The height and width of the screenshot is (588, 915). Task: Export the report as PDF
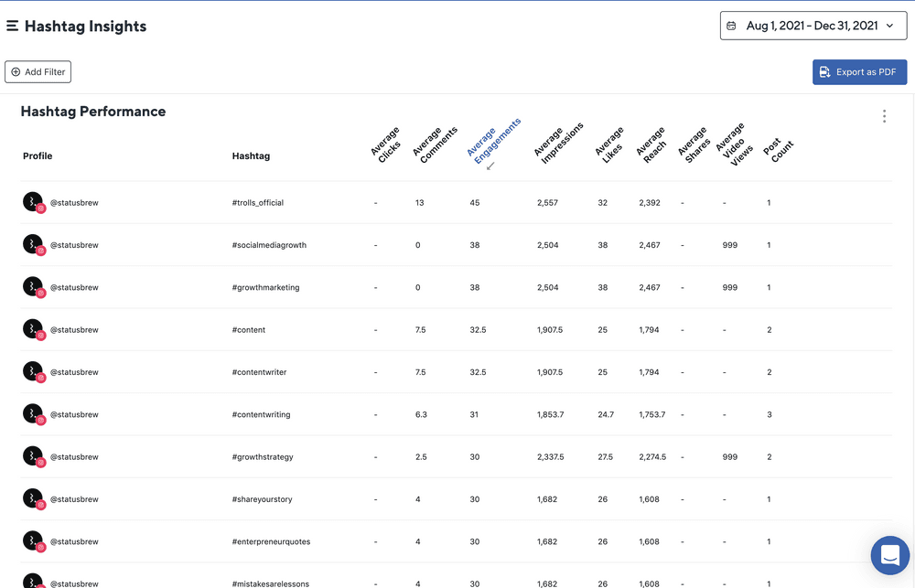[x=859, y=72]
